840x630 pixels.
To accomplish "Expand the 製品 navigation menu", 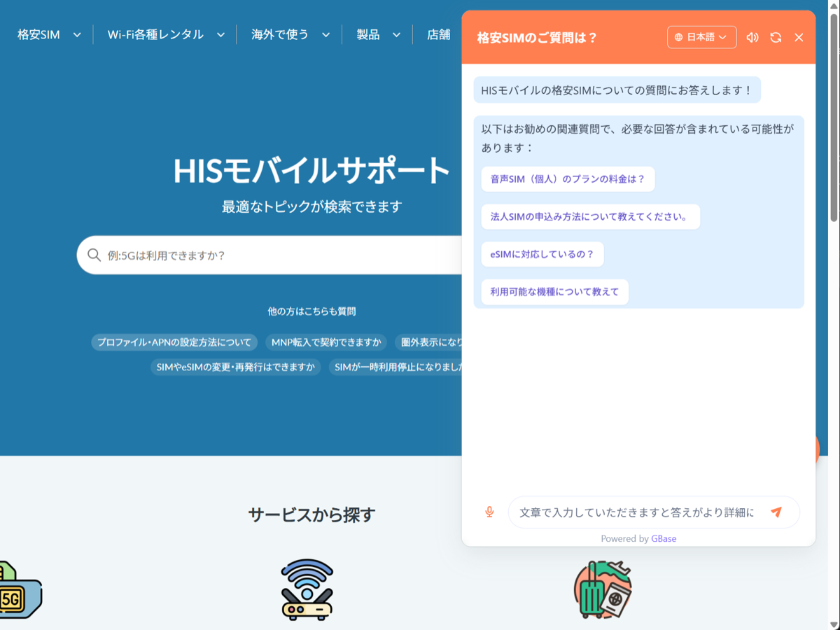I will click(x=378, y=34).
